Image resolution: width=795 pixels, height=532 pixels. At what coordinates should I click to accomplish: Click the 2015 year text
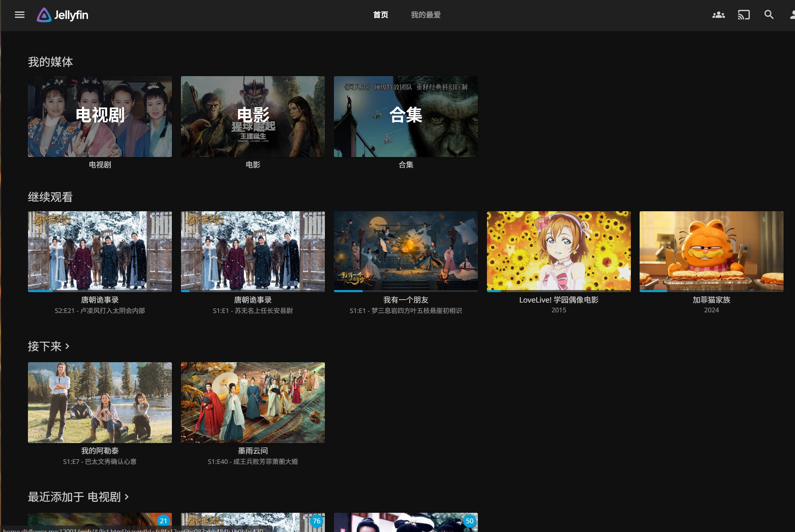(x=559, y=310)
